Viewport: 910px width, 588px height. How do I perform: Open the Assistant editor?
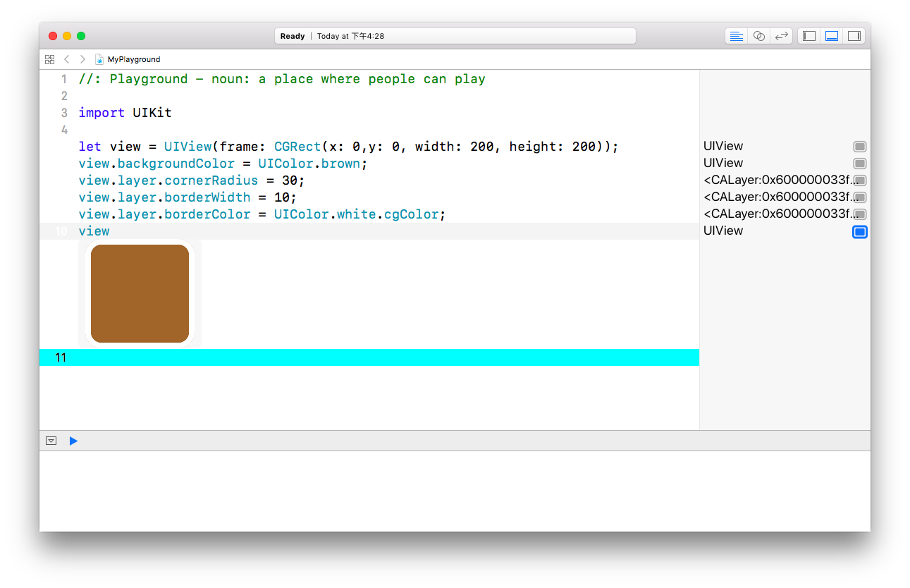tap(758, 36)
